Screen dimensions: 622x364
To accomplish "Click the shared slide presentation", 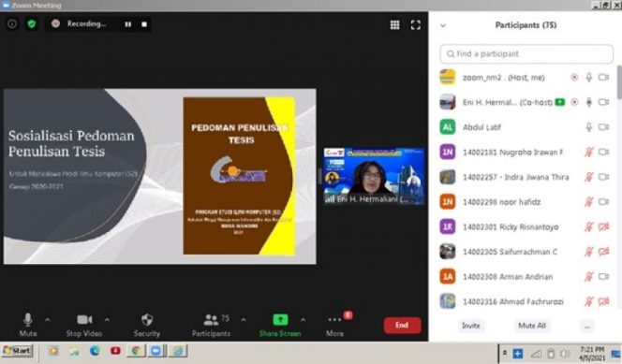I will 160,176.
